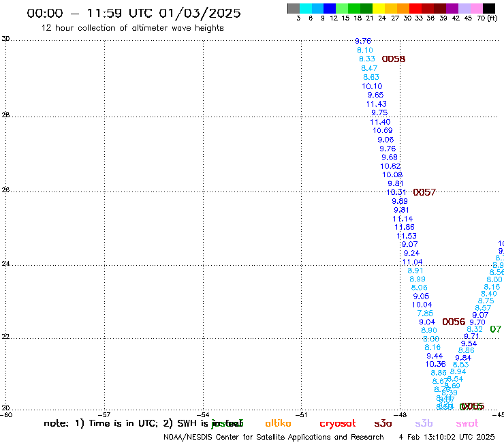Select the 'note: 1) Time is in UTC' text
The height and width of the screenshot is (443, 504).
tap(101, 423)
